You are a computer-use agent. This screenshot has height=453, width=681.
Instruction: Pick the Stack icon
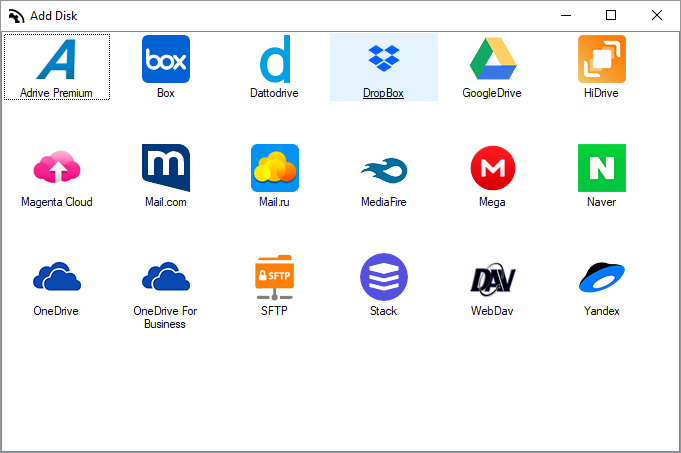point(384,277)
